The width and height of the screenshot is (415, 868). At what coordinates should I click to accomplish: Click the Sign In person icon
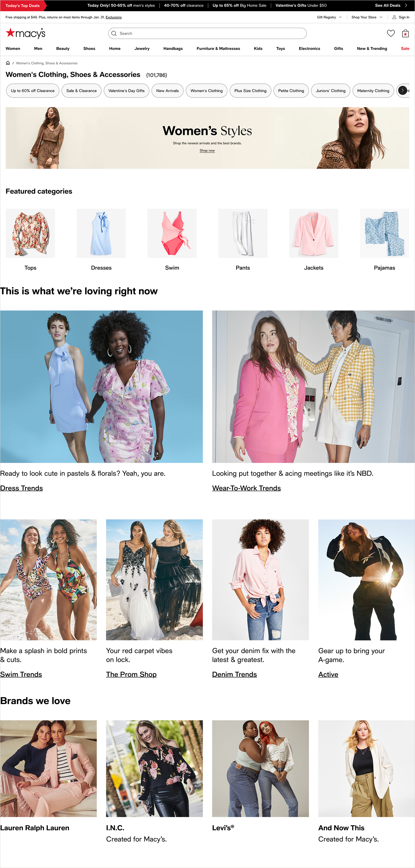pyautogui.click(x=394, y=17)
